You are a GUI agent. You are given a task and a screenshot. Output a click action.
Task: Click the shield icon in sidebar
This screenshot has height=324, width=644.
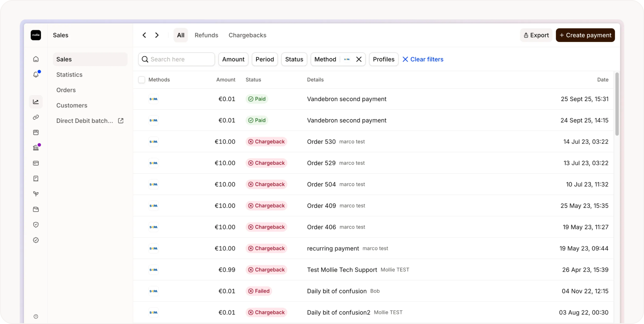click(36, 225)
